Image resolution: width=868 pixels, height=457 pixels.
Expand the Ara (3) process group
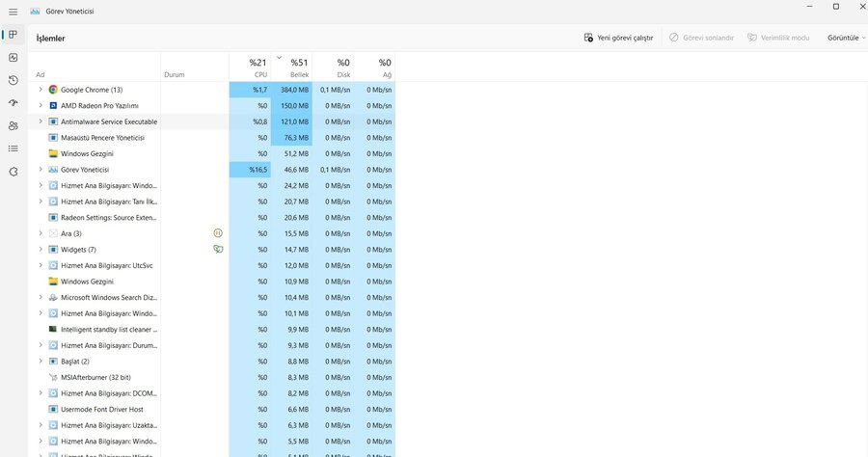click(x=40, y=233)
